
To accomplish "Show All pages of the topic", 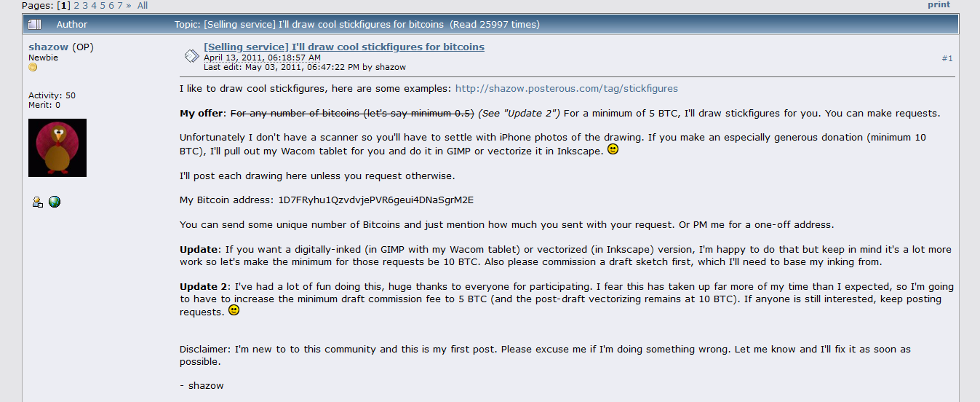I will click(x=143, y=5).
